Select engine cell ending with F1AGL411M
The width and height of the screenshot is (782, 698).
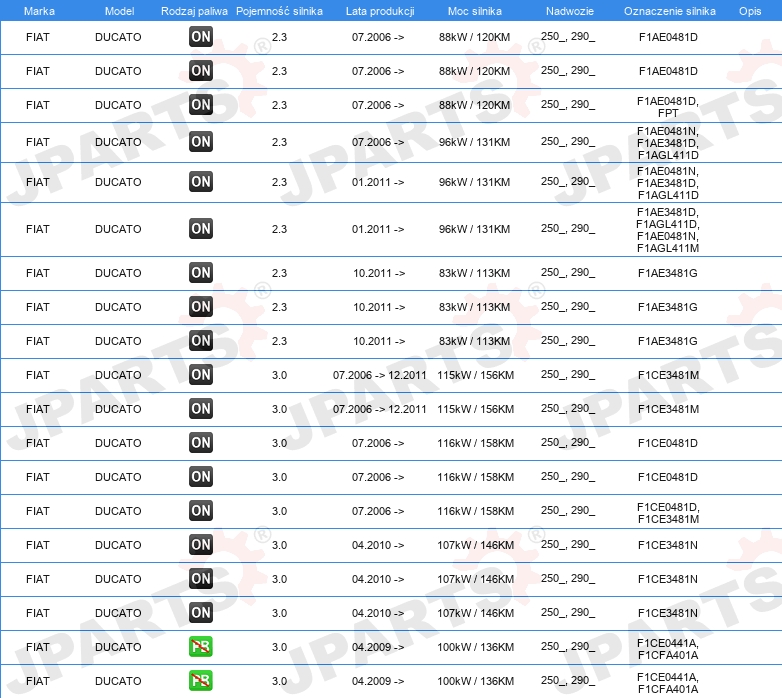[668, 230]
